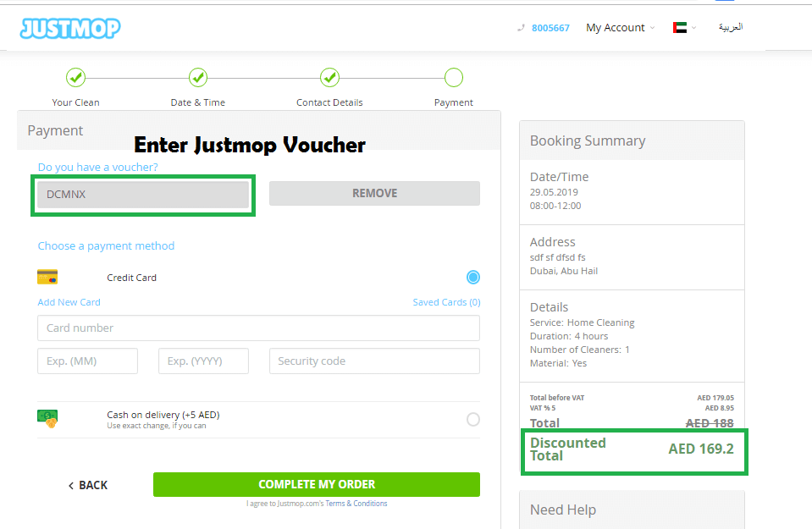Remove the applied voucher
The width and height of the screenshot is (812, 529).
click(374, 193)
